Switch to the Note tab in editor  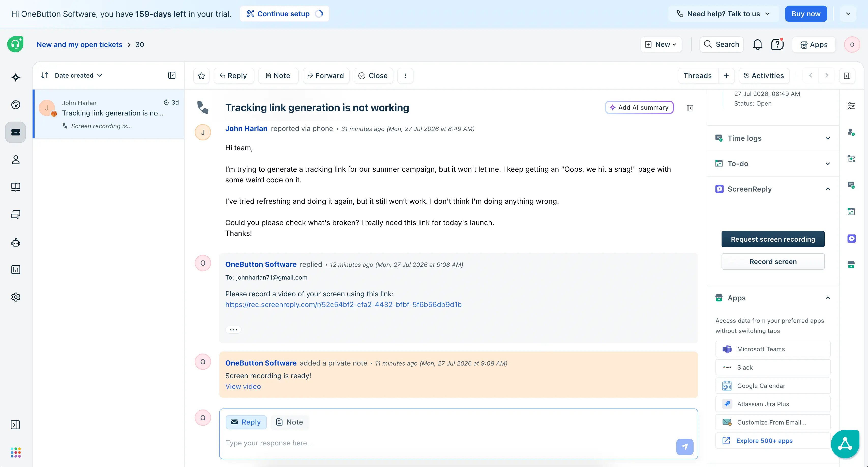coord(289,422)
